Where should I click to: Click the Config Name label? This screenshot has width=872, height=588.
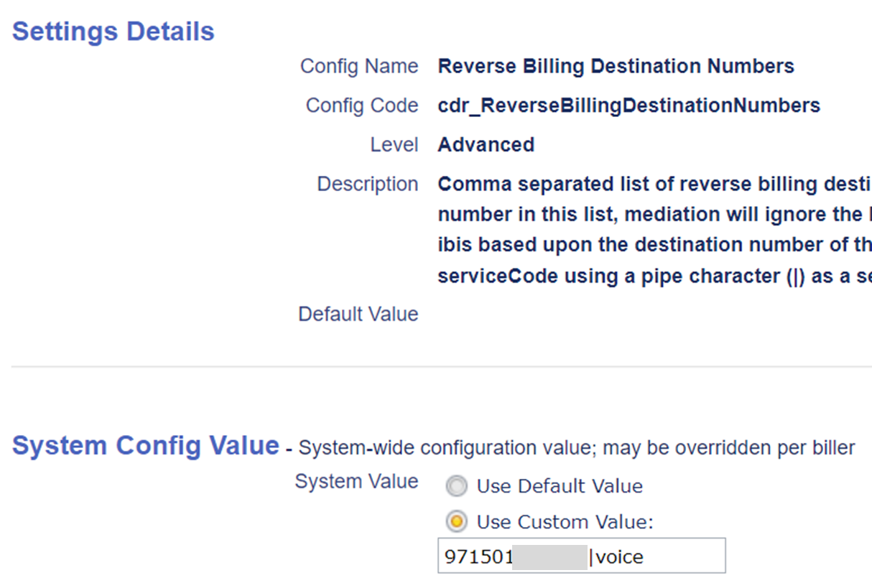(358, 67)
